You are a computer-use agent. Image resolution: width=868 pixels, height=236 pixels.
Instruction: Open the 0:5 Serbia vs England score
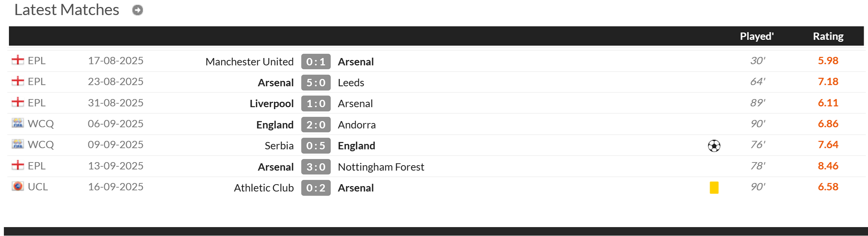(316, 145)
